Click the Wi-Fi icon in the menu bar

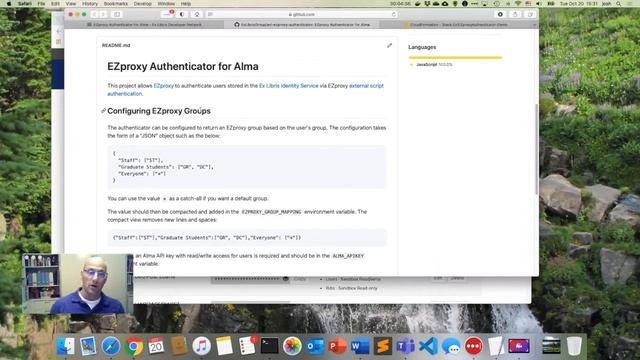[518, 3]
